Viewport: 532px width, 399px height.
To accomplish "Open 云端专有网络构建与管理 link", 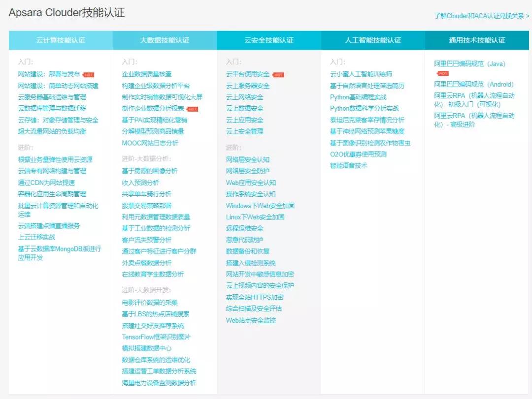I will coord(52,171).
